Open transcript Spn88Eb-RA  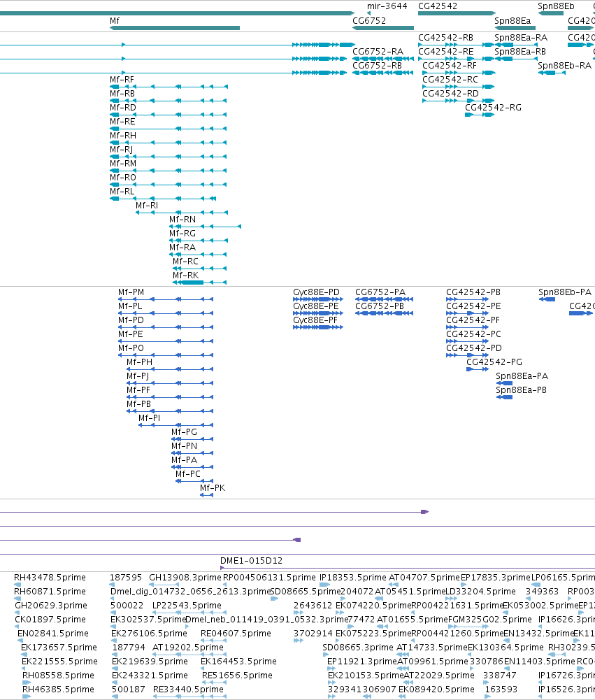(565, 66)
